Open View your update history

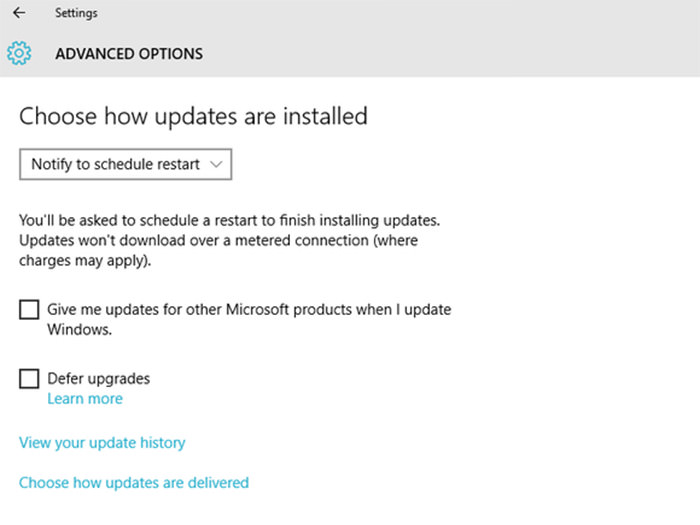coord(102,442)
